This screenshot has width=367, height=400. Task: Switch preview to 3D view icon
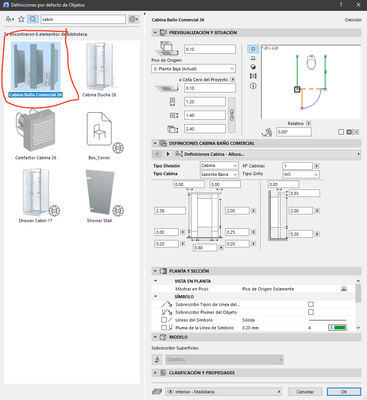253,67
